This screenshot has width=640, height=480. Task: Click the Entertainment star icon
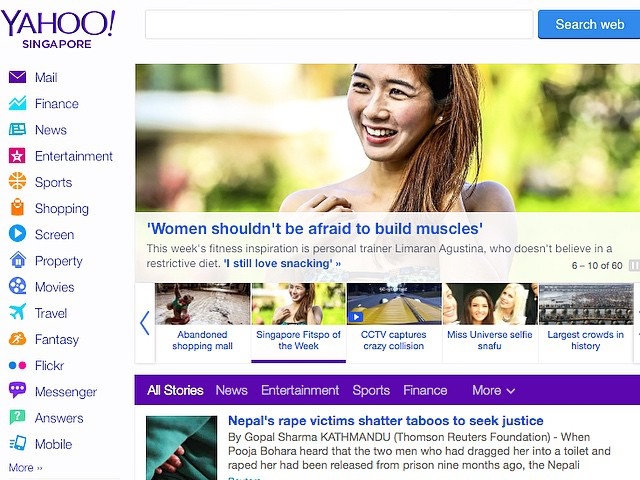17,156
